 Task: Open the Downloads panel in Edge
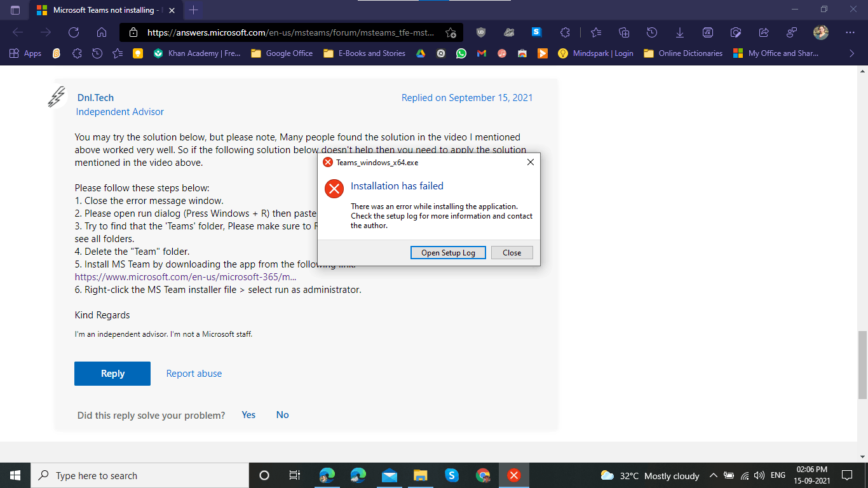point(680,32)
